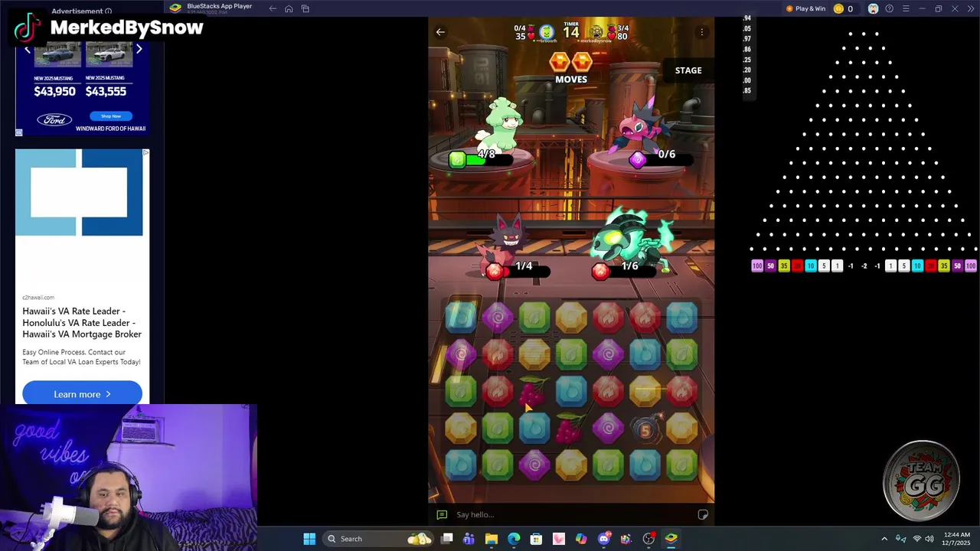Open volume control in system tray
980x551 pixels.
(x=929, y=539)
